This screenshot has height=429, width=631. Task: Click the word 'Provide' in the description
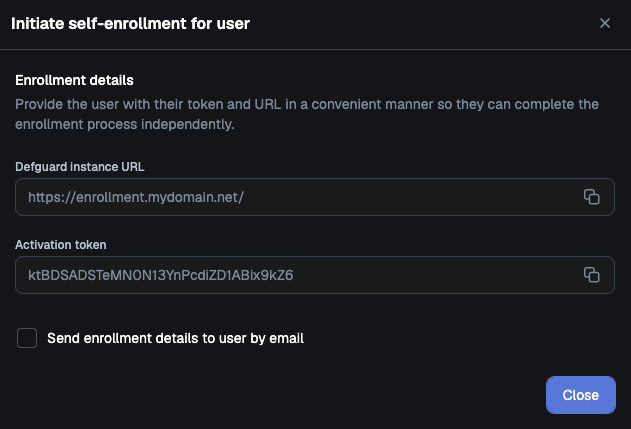point(39,105)
